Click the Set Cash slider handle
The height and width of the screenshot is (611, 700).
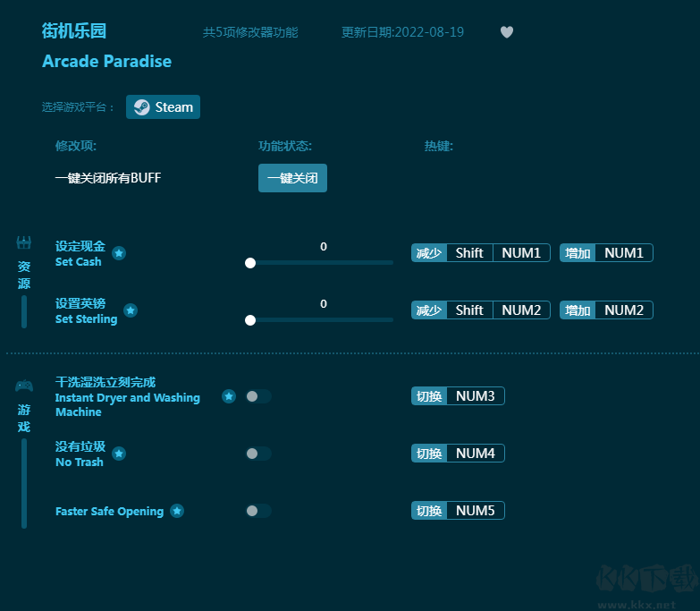[x=250, y=263]
